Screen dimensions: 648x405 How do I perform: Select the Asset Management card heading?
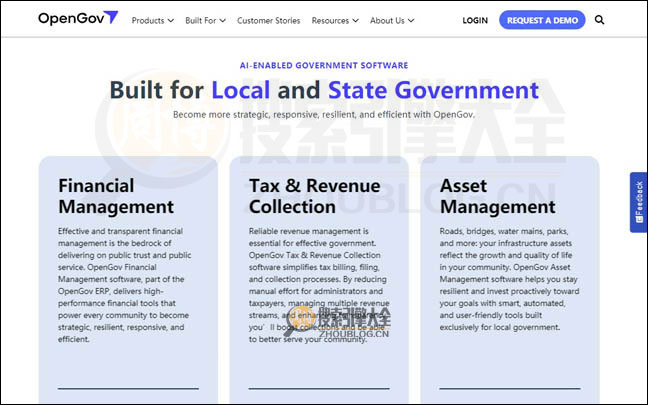click(498, 196)
